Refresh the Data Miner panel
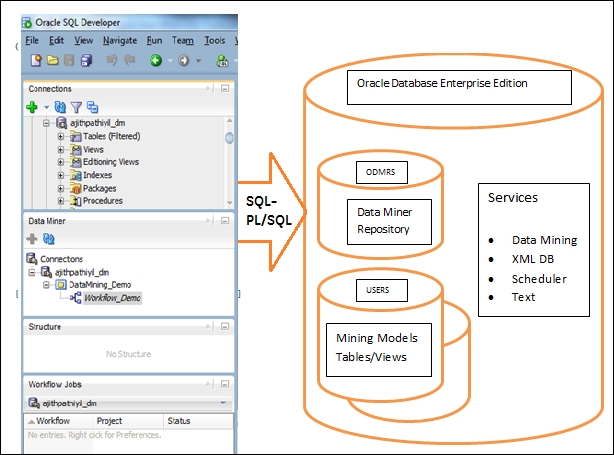This screenshot has width=614, height=455. (49, 238)
